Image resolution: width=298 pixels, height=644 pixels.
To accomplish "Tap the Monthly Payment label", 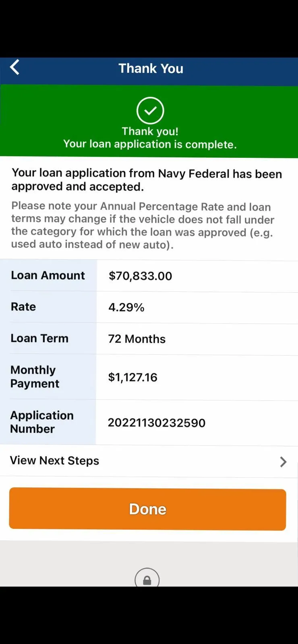I will click(35, 377).
